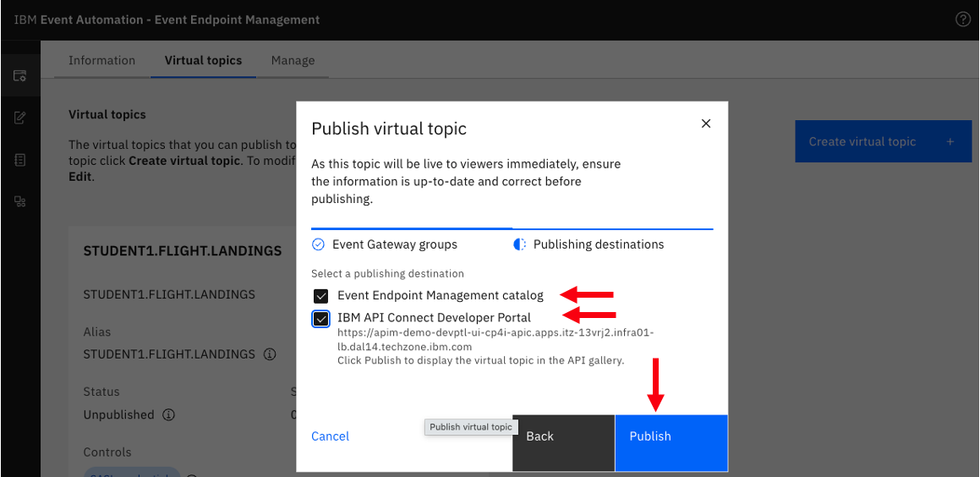The image size is (980, 477).
Task: Click the Unpublished status text
Action: tap(118, 414)
